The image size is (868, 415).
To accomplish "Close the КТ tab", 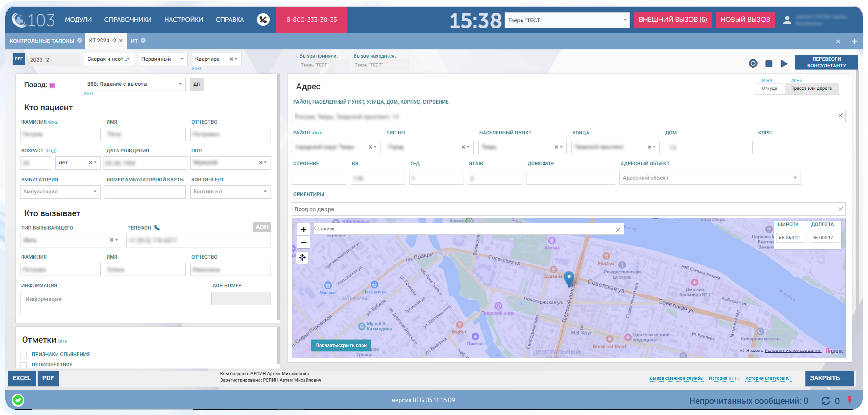I will tap(143, 40).
